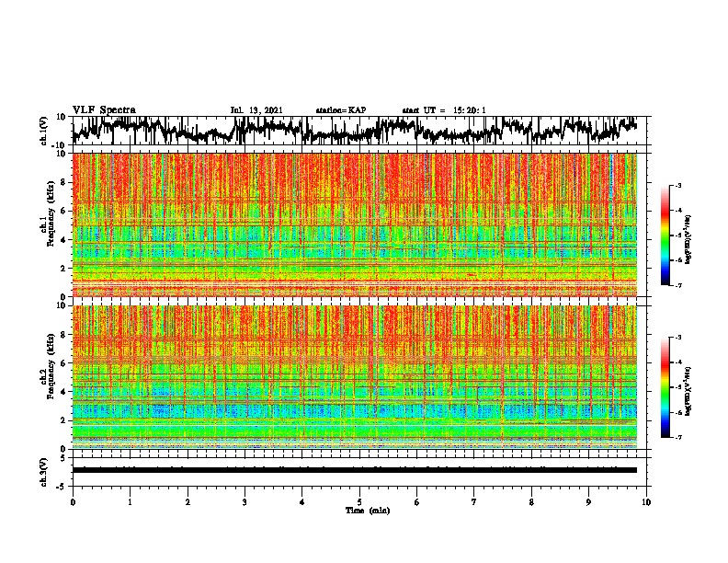Click the "ch.3(V)" axis label
This screenshot has height=563, width=728.
44,472
